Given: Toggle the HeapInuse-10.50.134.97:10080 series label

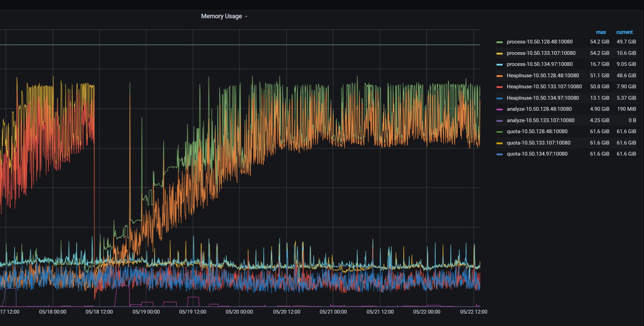Looking at the screenshot, I should tap(543, 98).
